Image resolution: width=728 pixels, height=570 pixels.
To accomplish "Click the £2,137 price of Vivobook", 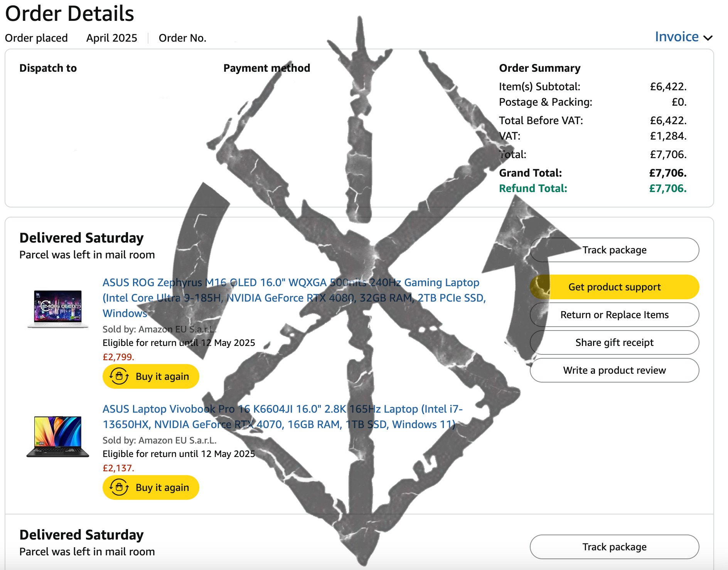I will pos(118,468).
